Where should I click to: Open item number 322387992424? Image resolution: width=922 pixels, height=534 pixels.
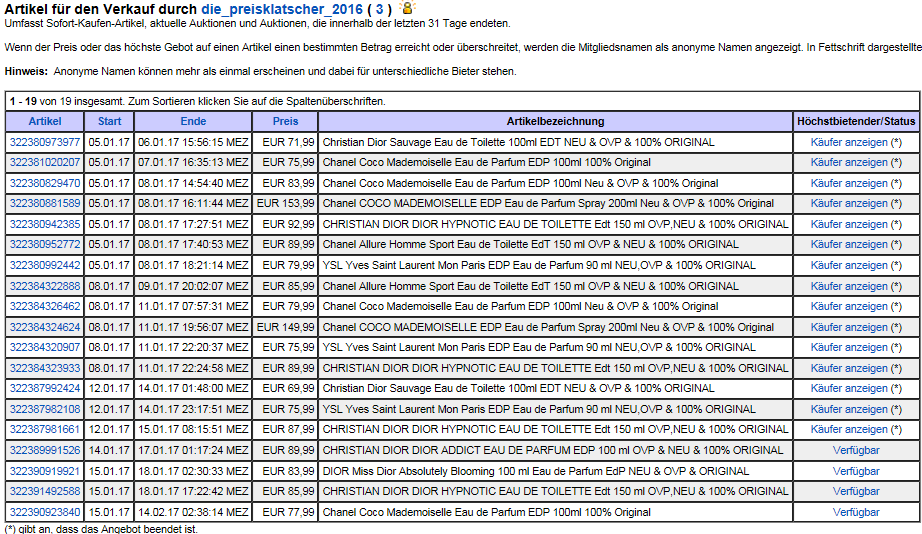click(45, 389)
